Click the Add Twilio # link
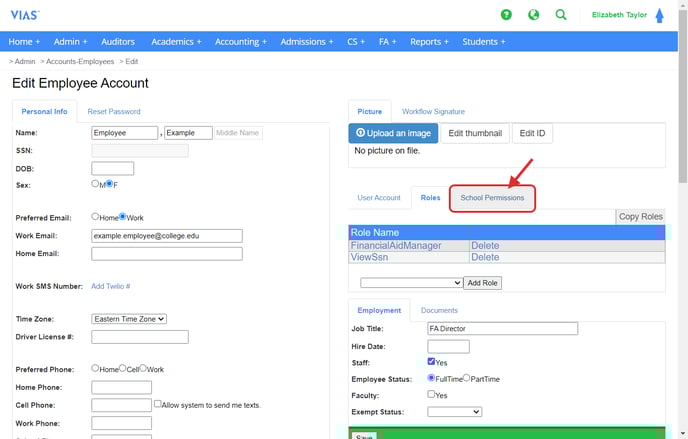The image size is (688, 439). pyautogui.click(x=111, y=287)
